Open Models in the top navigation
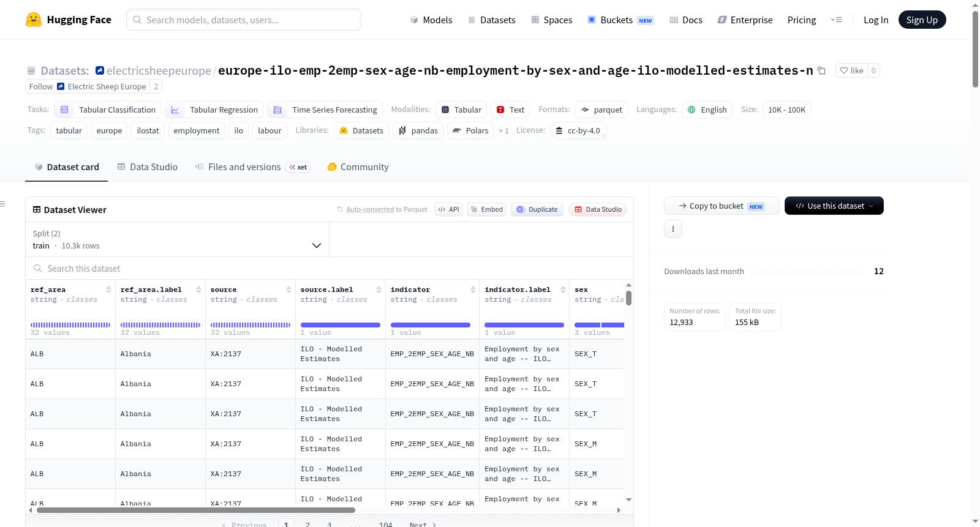The image size is (980, 527). click(x=431, y=20)
